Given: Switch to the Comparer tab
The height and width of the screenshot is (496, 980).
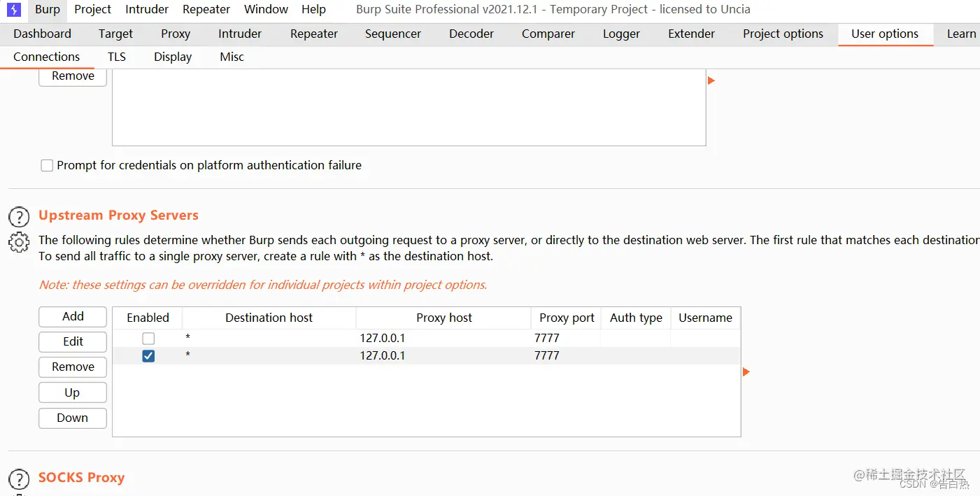Looking at the screenshot, I should click(548, 34).
